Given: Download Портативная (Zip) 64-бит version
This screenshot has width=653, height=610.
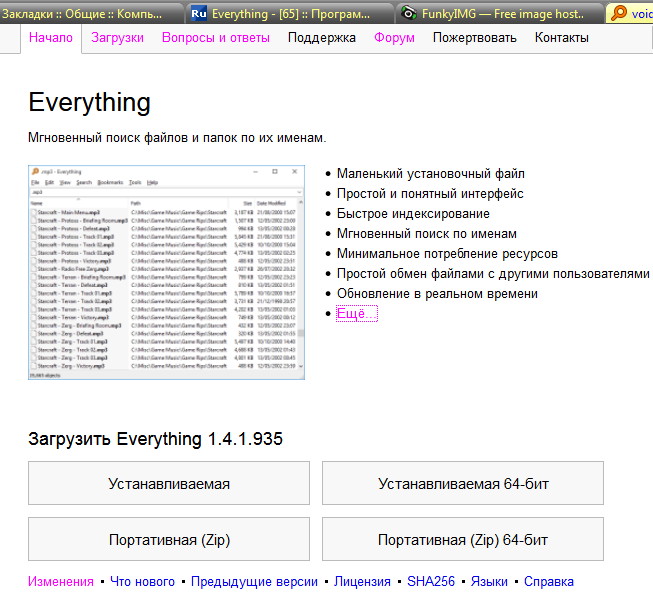Looking at the screenshot, I should click(x=463, y=539).
